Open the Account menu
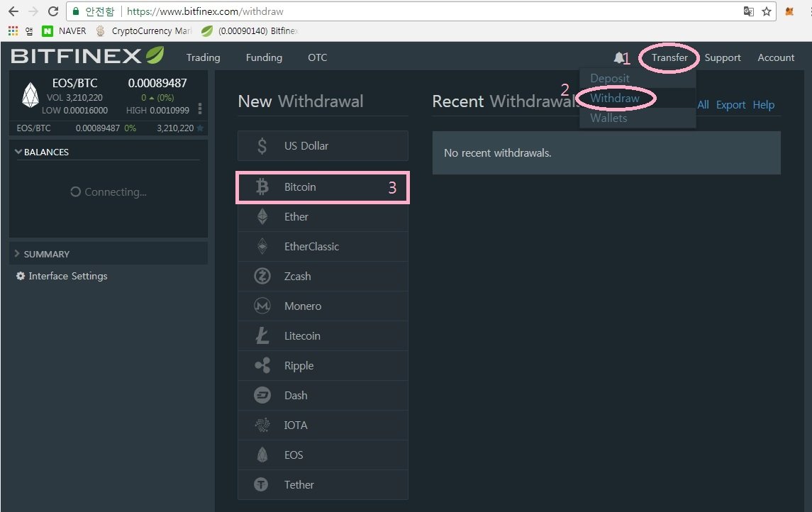 (x=776, y=57)
